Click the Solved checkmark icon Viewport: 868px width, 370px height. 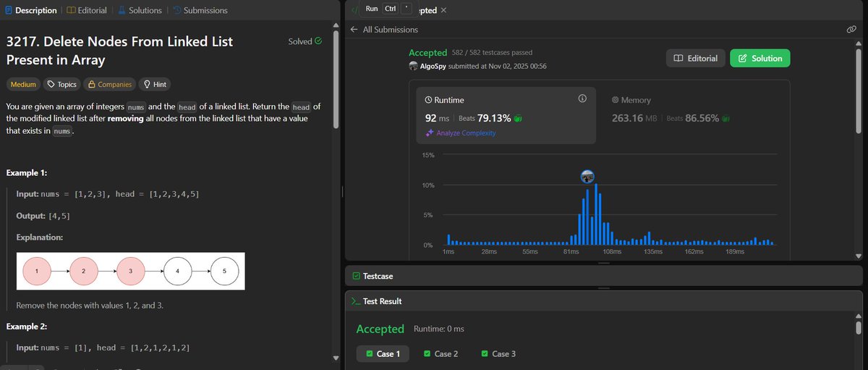tap(318, 41)
